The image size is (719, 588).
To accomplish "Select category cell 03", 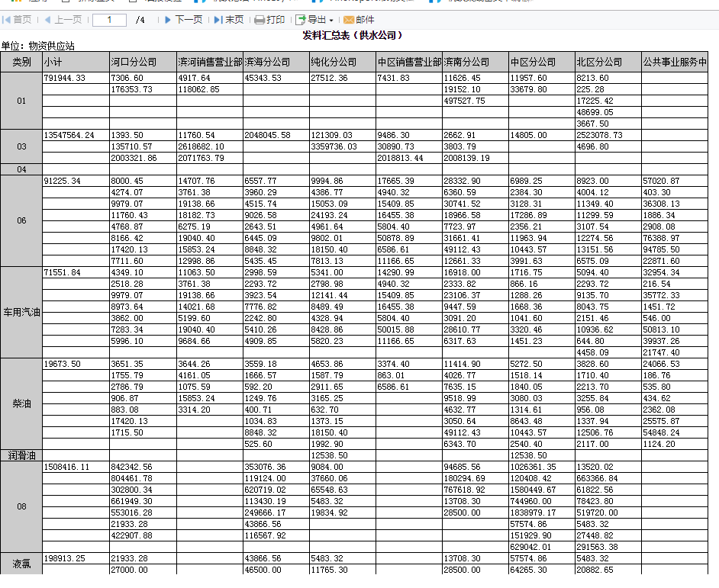I will click(21, 146).
